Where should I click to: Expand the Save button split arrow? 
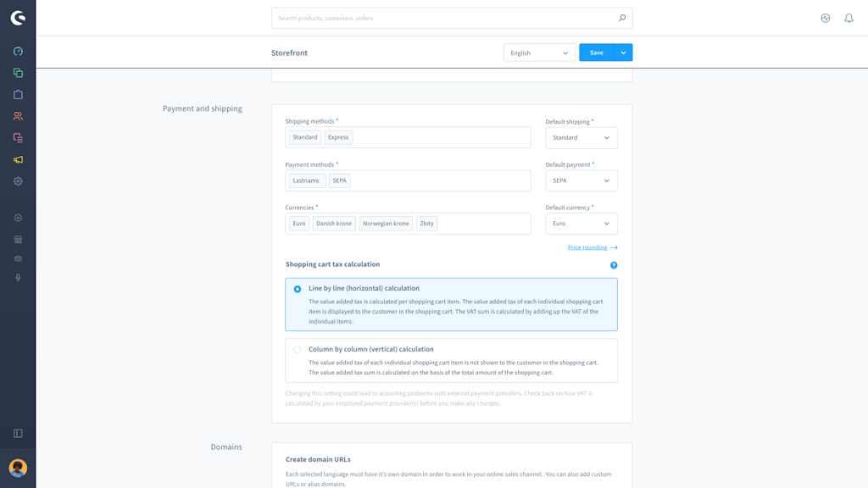coord(624,52)
